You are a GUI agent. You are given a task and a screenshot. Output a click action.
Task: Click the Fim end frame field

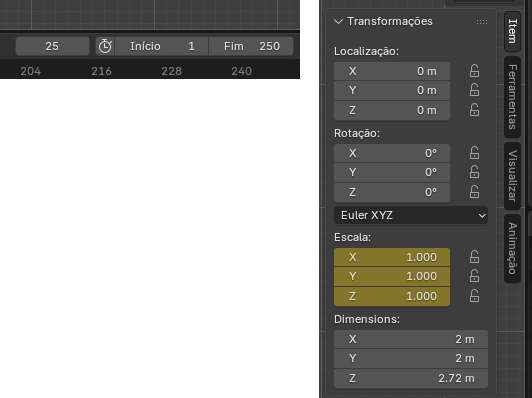[251, 46]
